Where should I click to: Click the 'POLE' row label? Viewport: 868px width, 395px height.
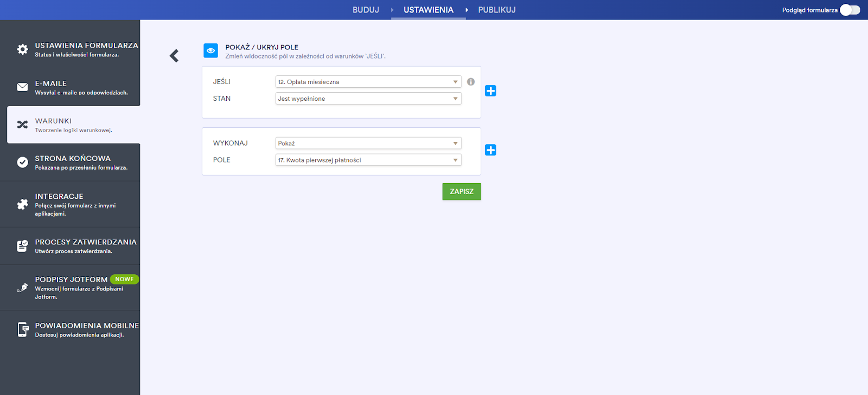click(222, 160)
